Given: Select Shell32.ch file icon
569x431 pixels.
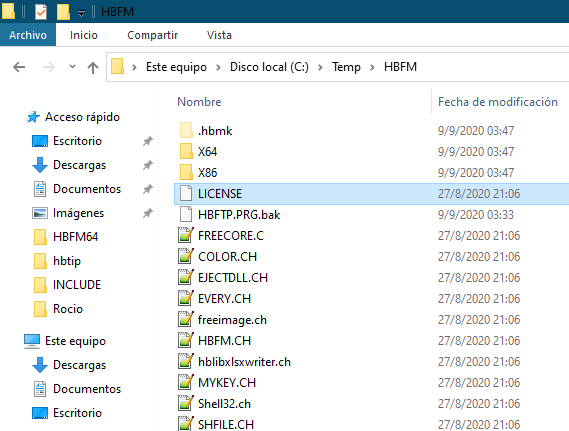Looking at the screenshot, I should (x=186, y=404).
